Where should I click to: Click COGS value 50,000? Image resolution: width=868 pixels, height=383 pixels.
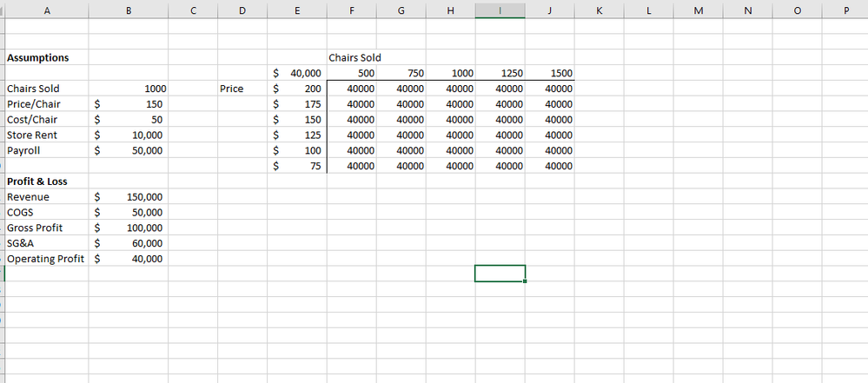pos(129,213)
